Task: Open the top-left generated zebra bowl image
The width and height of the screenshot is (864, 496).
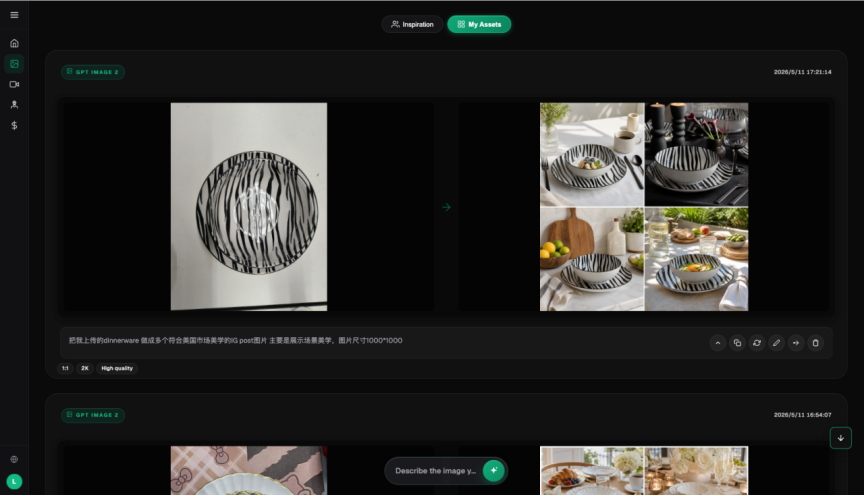Action: [592, 154]
